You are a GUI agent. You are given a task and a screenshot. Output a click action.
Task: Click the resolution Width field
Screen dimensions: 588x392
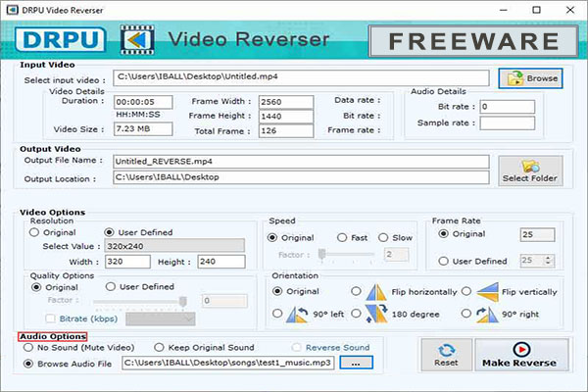coord(127,262)
